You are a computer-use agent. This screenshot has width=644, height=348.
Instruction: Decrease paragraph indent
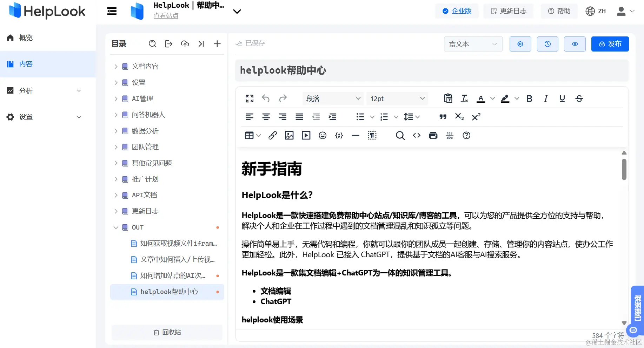coord(316,117)
